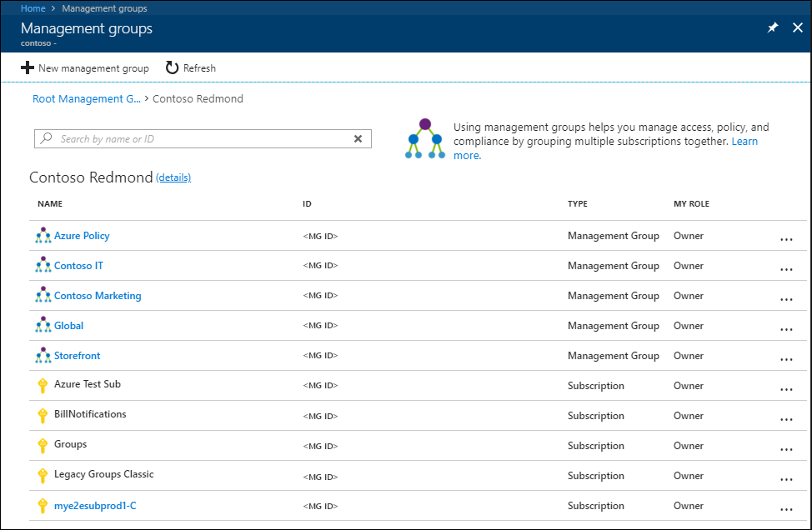Viewport: 812px width, 530px height.
Task: Open more options for Storefront row
Action: tap(786, 359)
